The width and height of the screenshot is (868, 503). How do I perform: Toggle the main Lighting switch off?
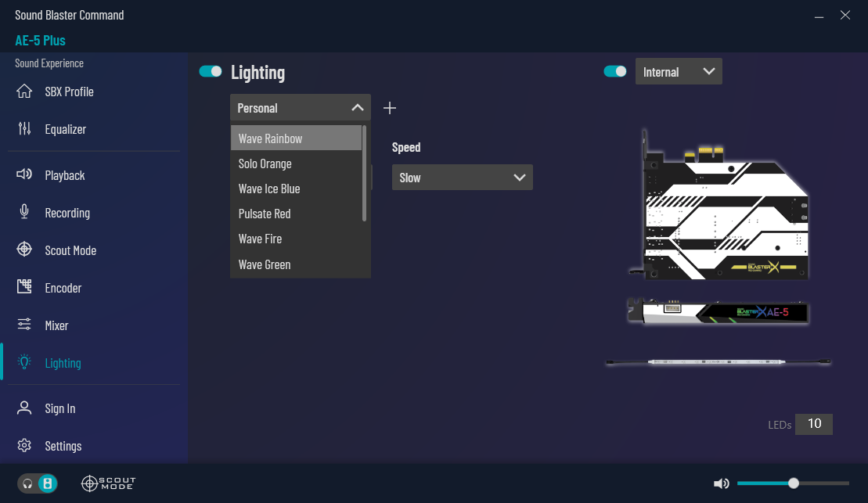(x=211, y=71)
